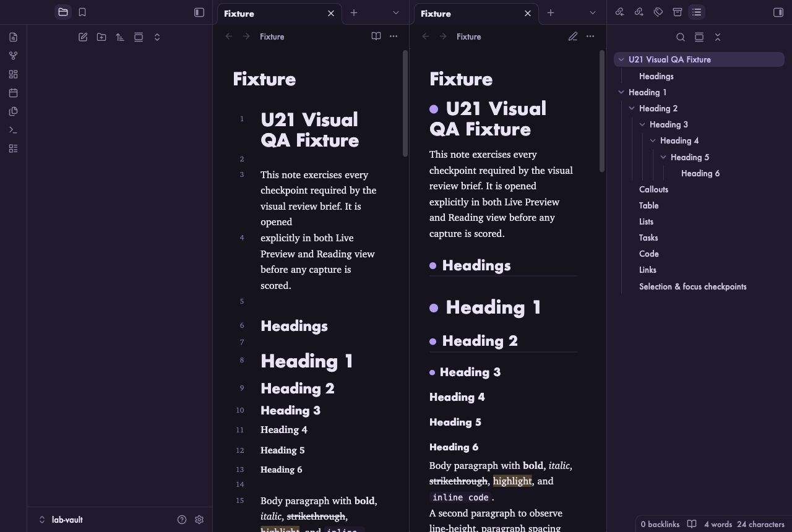Change the file explorer sort order
792x532 pixels.
point(120,37)
